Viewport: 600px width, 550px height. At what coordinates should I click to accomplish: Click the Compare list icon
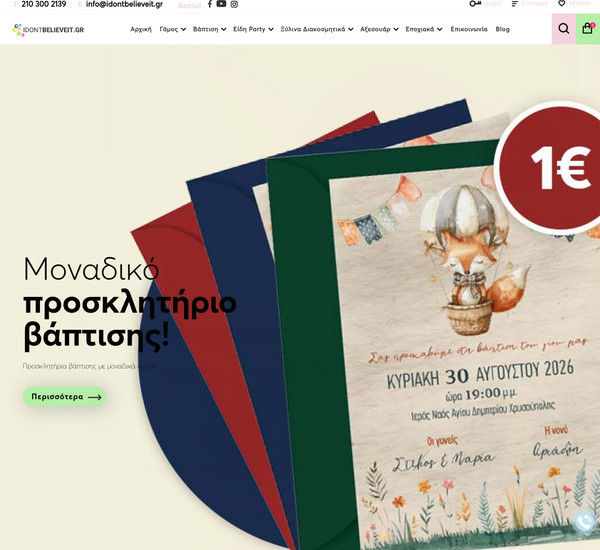(515, 4)
